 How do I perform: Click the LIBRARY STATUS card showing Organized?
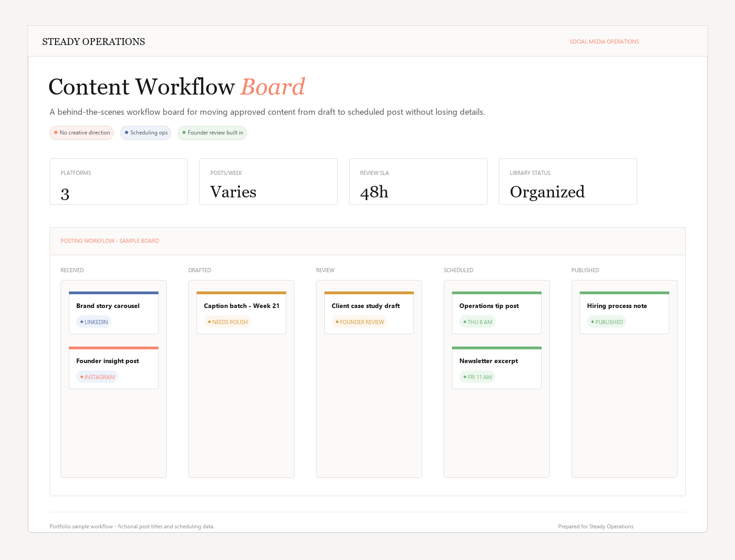point(568,181)
